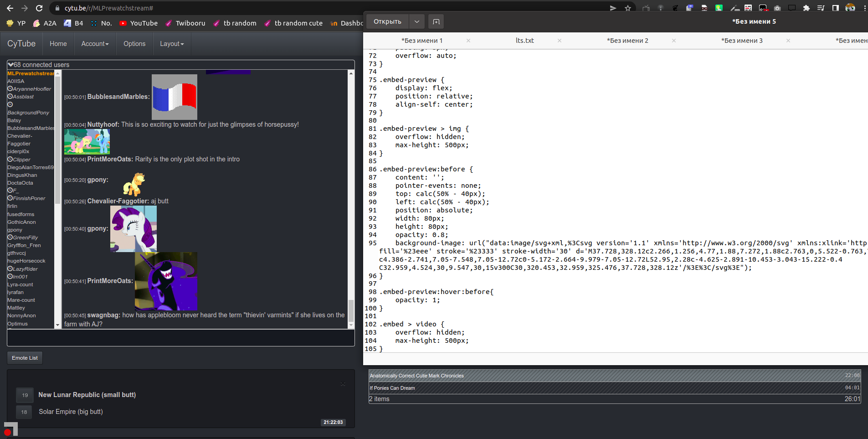The height and width of the screenshot is (439, 868).
Task: Open the YouTube bookmark
Action: click(x=139, y=23)
